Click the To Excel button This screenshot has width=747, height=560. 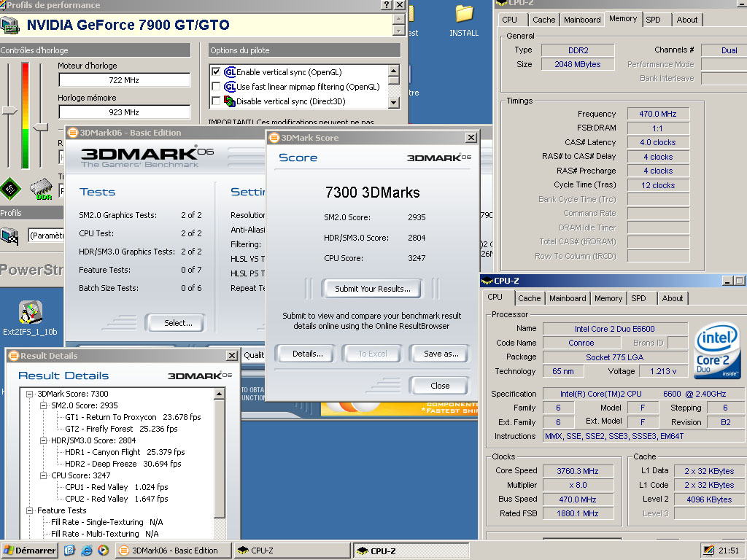373,354
